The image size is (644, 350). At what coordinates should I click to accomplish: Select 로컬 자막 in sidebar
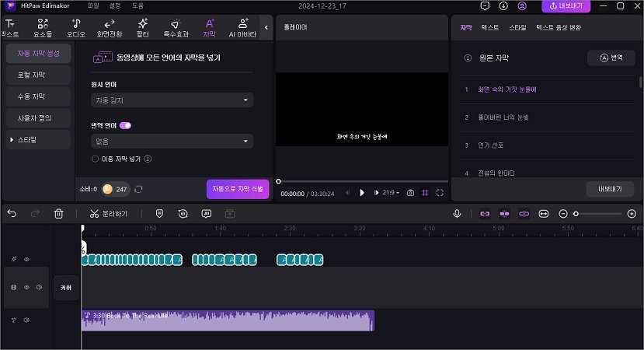38,75
